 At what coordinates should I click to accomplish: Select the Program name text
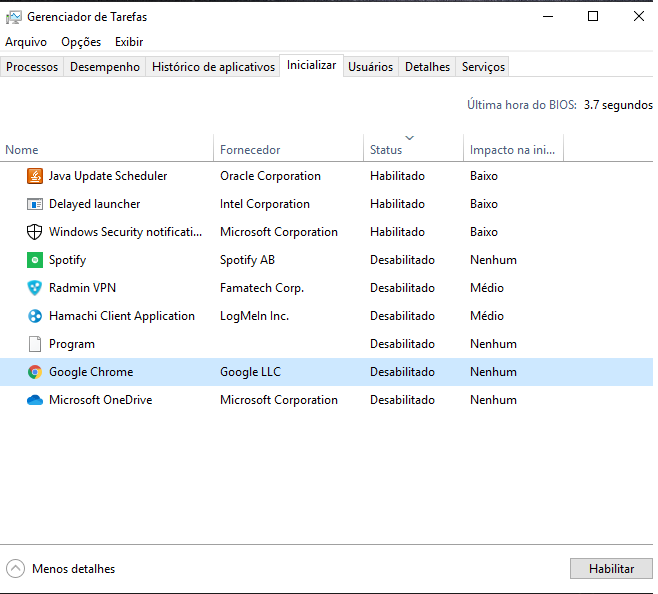pyautogui.click(x=72, y=344)
